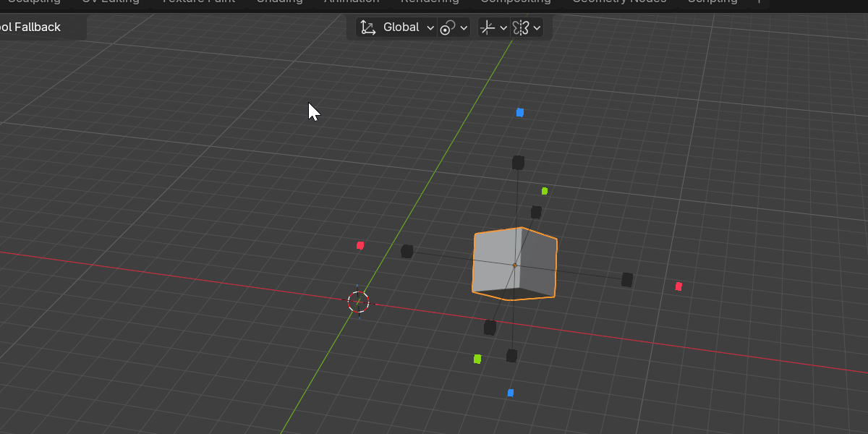Switch to the Geometry Nodes workspace tab
The height and width of the screenshot is (434, 868).
619,2
